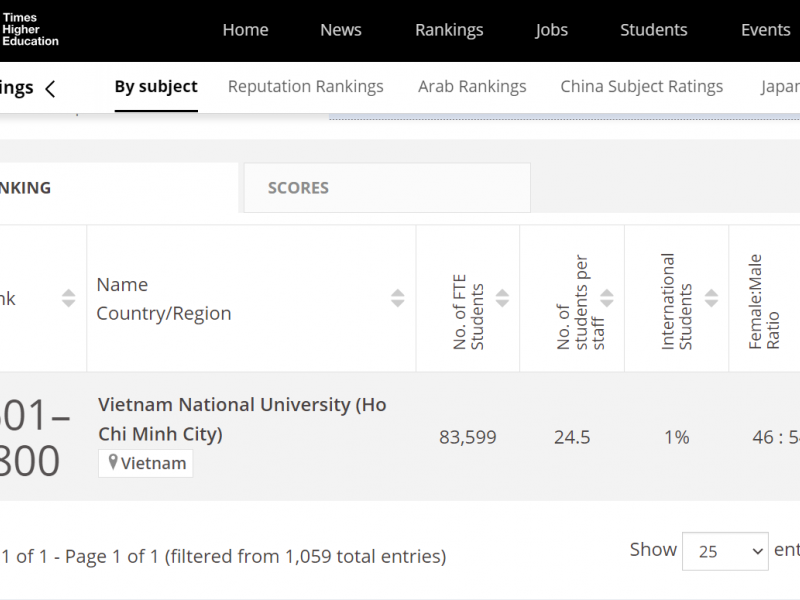Open the Jobs menu
The image size is (800, 600).
coord(551,30)
